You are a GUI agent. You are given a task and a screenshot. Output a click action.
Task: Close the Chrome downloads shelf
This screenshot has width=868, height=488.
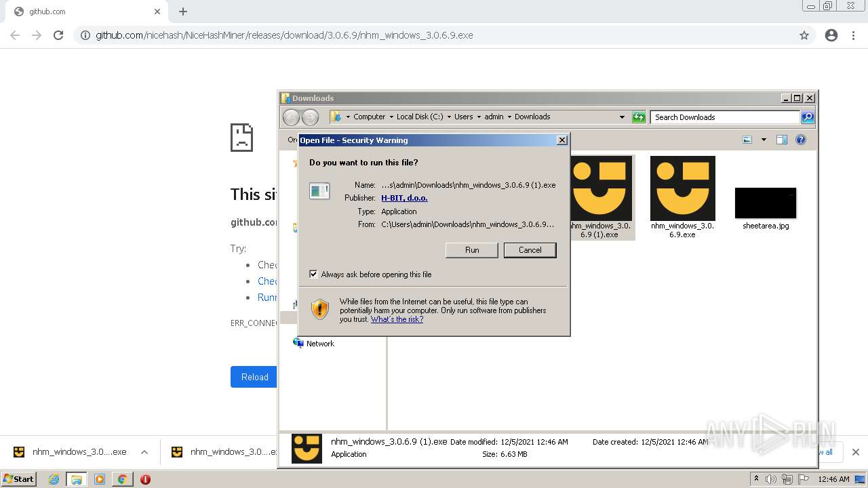856,452
